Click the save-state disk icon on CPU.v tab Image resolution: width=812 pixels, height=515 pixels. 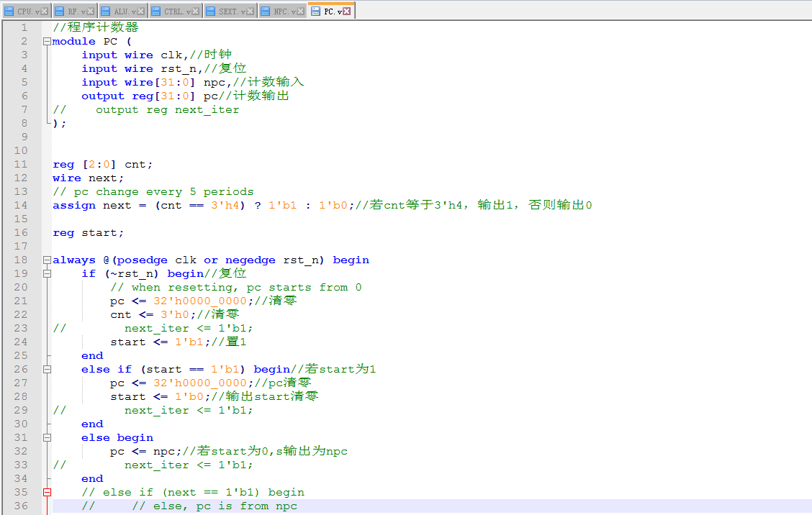[9, 12]
